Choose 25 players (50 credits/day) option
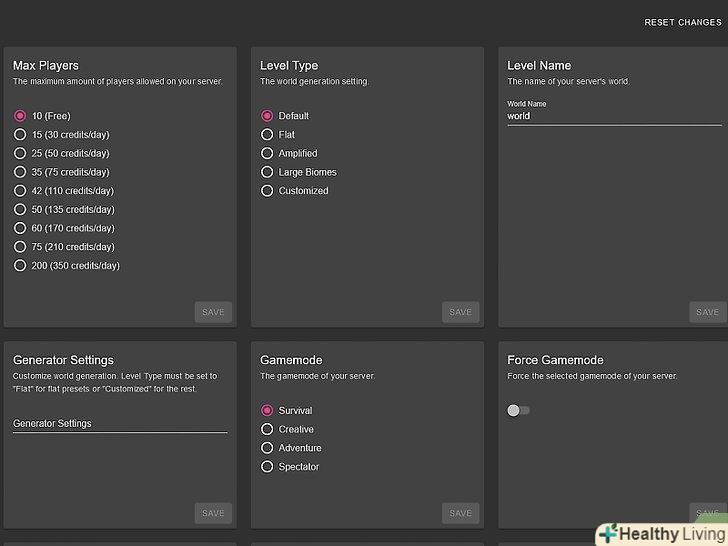This screenshot has height=546, width=728. point(20,153)
